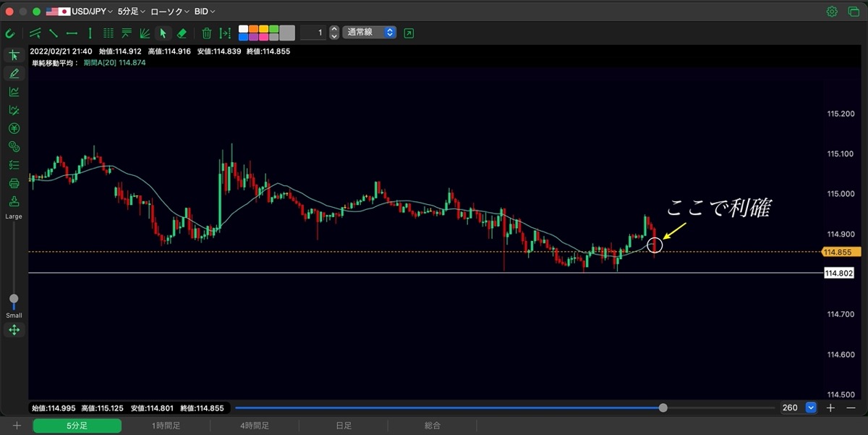Switch to the 4時間足 tab
The image size is (868, 435).
[255, 426]
